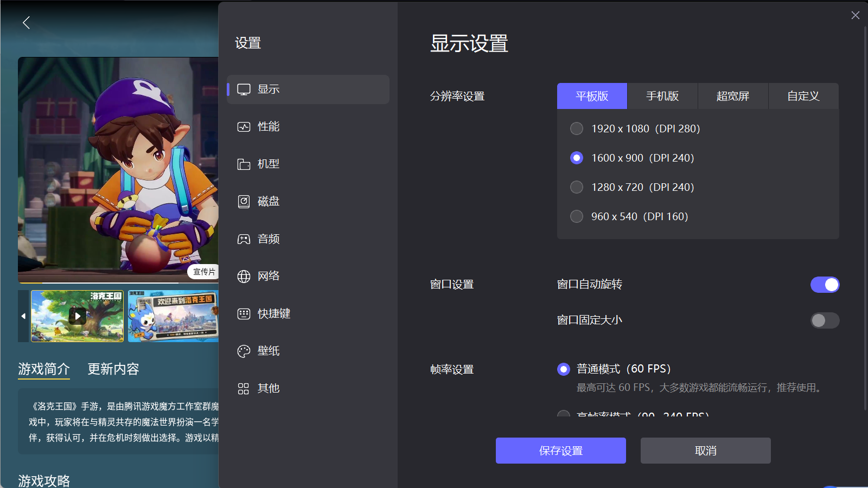Open the 性能 settings section

tap(308, 127)
